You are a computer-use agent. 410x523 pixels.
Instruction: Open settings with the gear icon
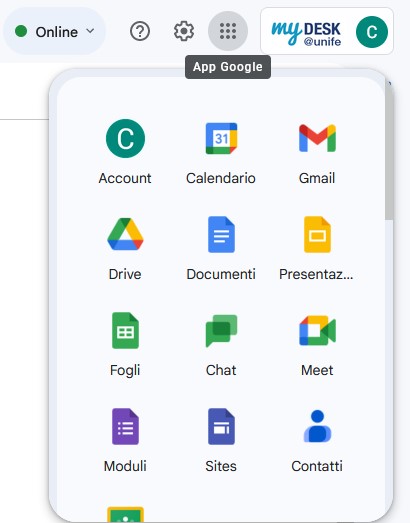184,31
